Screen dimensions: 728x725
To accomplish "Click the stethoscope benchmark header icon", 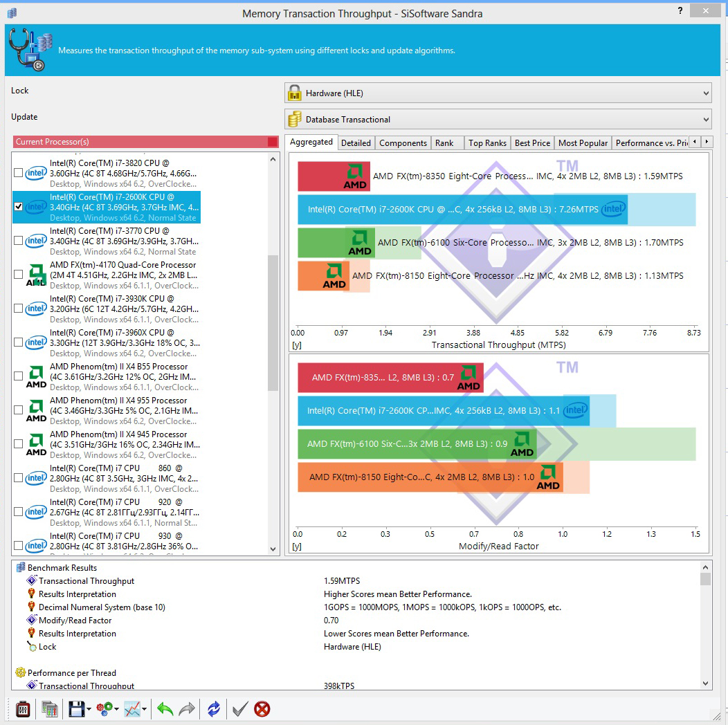I will point(30,50).
